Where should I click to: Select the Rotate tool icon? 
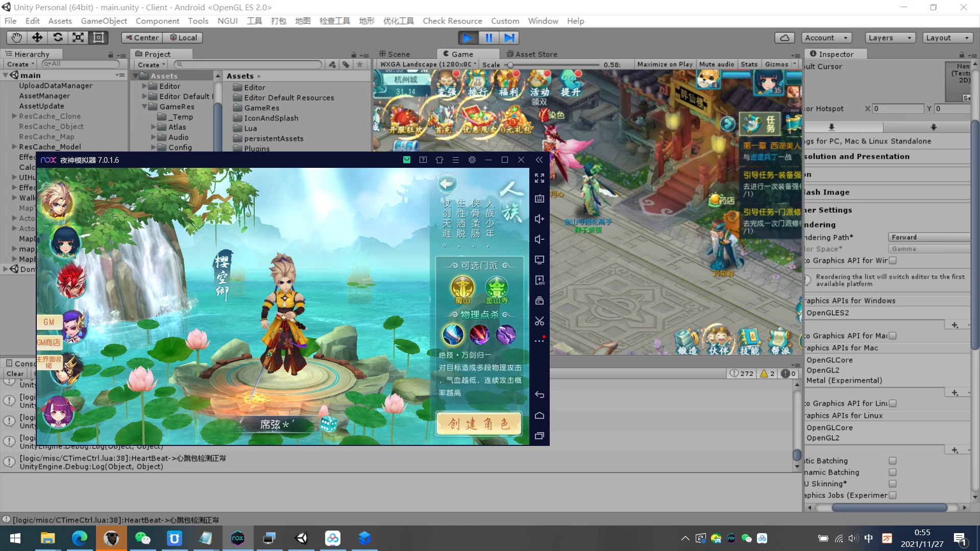point(58,38)
